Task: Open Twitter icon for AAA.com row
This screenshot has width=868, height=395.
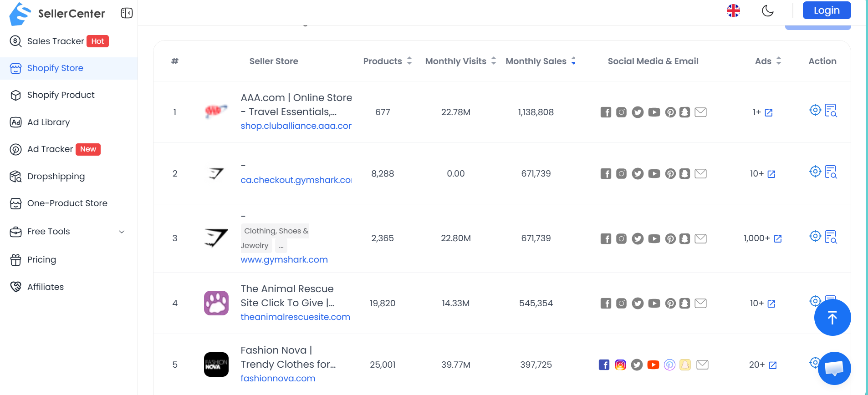Action: (638, 112)
